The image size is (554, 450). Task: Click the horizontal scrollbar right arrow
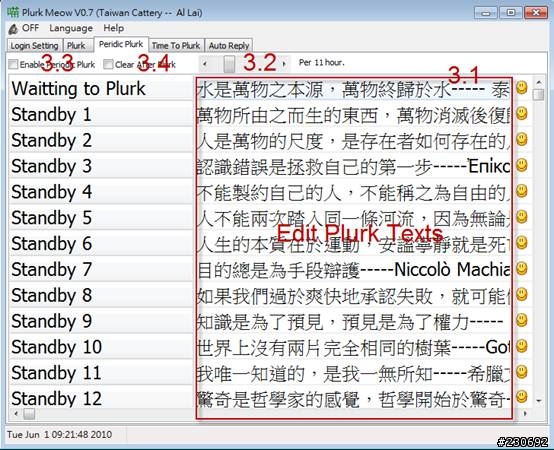(525, 414)
